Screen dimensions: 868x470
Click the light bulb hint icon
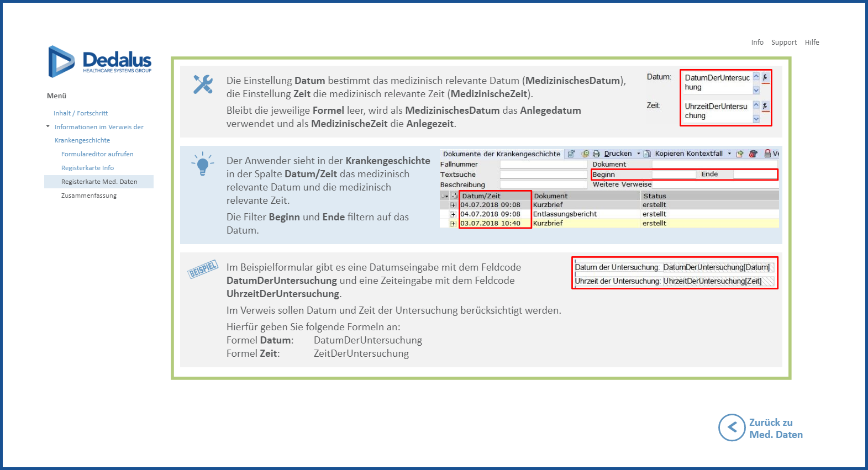coord(202,164)
